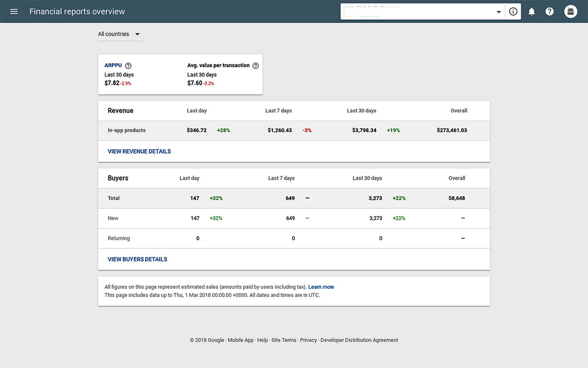Open the Help footer link
588x368 pixels.
262,340
